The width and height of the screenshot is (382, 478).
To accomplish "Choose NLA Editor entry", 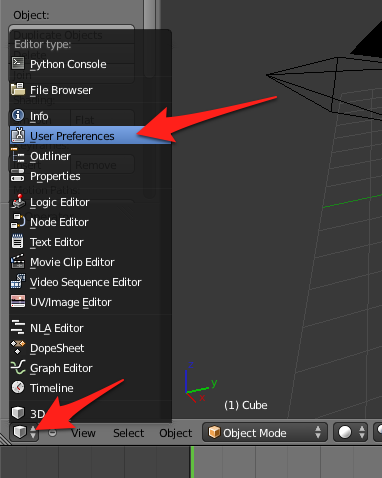I will coord(90,328).
